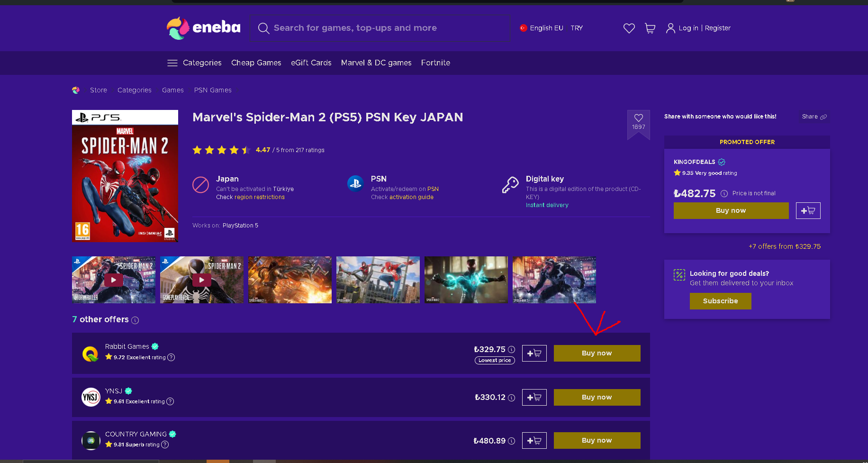Add KINGOFDEALS offer to cart
This screenshot has height=463, width=868.
808,211
